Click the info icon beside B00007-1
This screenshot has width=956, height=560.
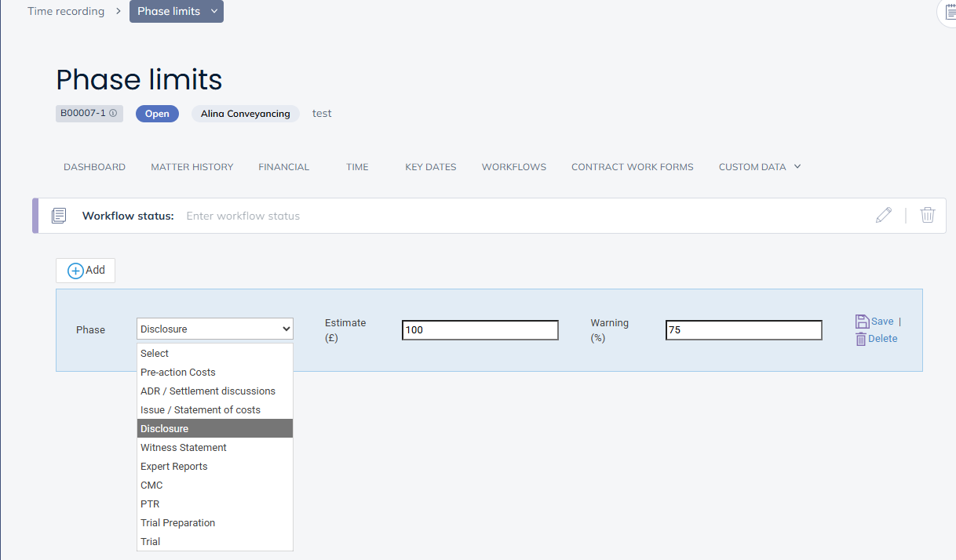pos(113,114)
